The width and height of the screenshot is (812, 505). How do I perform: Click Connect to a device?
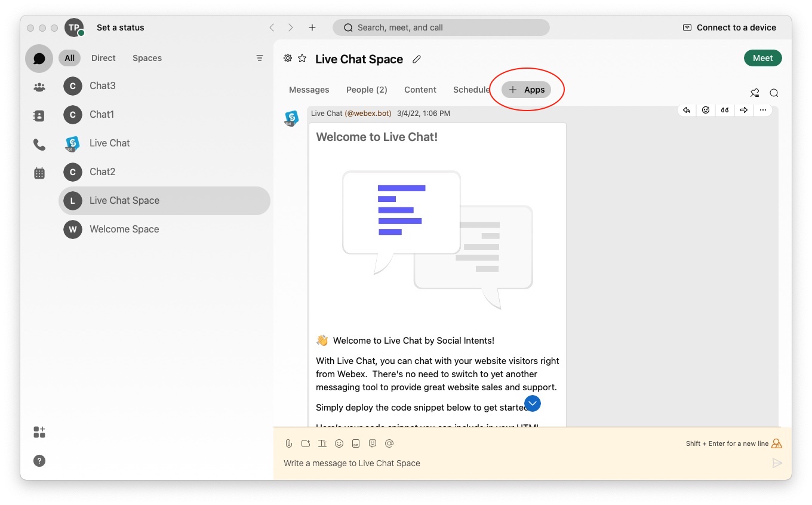(x=730, y=27)
